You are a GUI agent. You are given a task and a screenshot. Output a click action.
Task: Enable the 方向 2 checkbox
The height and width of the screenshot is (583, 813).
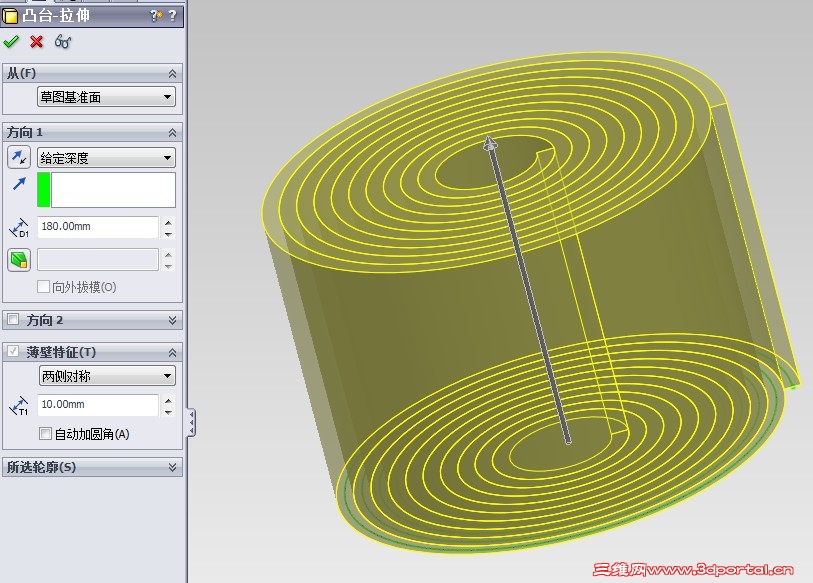[13, 319]
